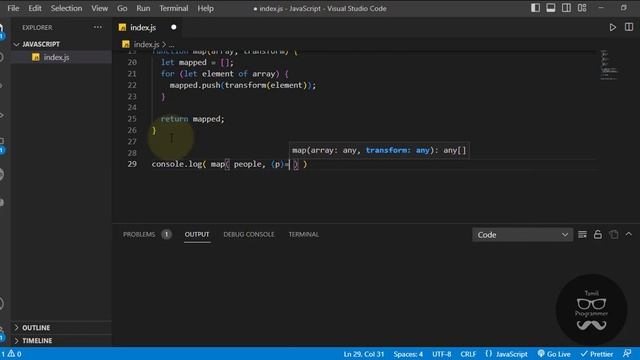This screenshot has width=640, height=360.
Task: Select the index.js editor tab
Action: [143, 27]
